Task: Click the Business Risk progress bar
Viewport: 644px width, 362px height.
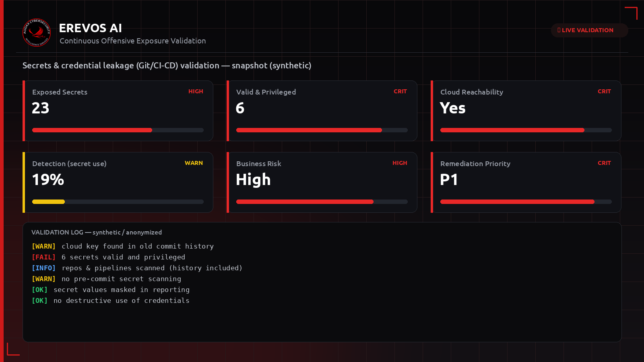Action: [x=322, y=202]
